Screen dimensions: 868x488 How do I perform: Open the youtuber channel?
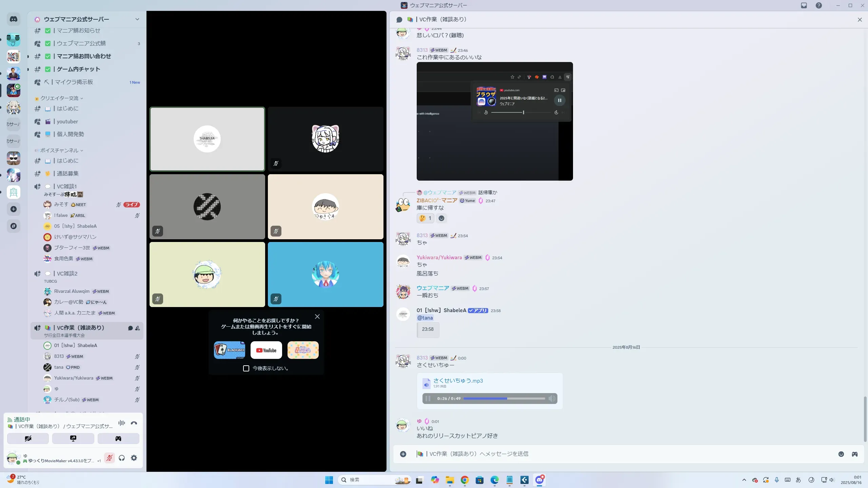[x=67, y=121]
